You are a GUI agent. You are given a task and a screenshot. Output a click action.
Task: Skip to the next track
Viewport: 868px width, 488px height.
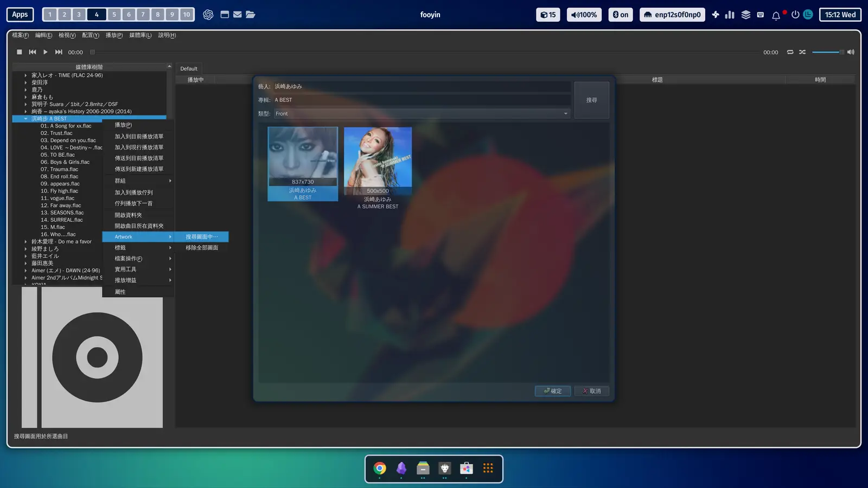click(59, 52)
